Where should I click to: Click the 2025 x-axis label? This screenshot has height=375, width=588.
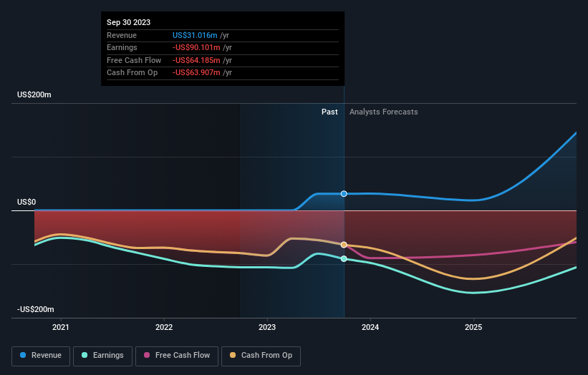tap(473, 327)
